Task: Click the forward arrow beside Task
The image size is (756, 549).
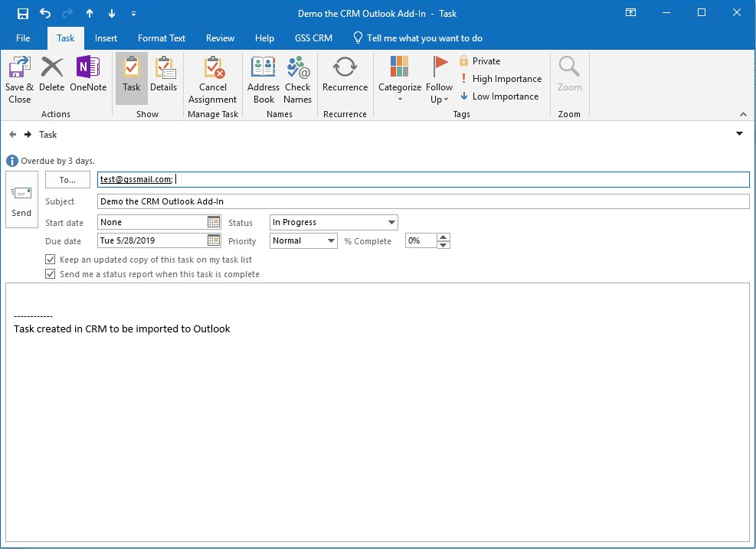Action: pos(28,135)
